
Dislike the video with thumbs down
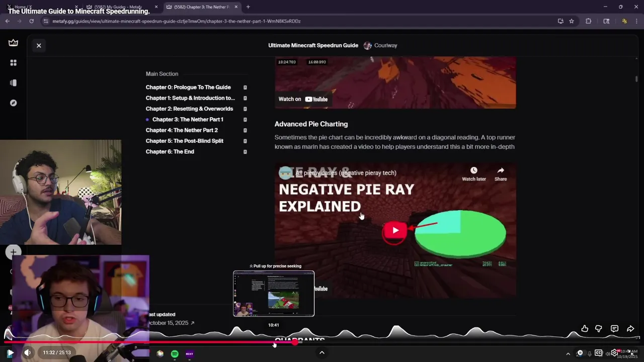tap(599, 329)
